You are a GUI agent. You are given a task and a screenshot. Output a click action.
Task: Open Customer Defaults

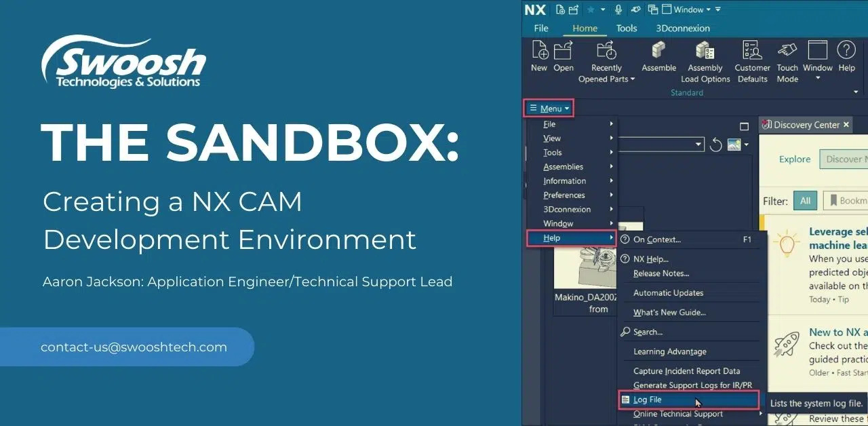(753, 62)
